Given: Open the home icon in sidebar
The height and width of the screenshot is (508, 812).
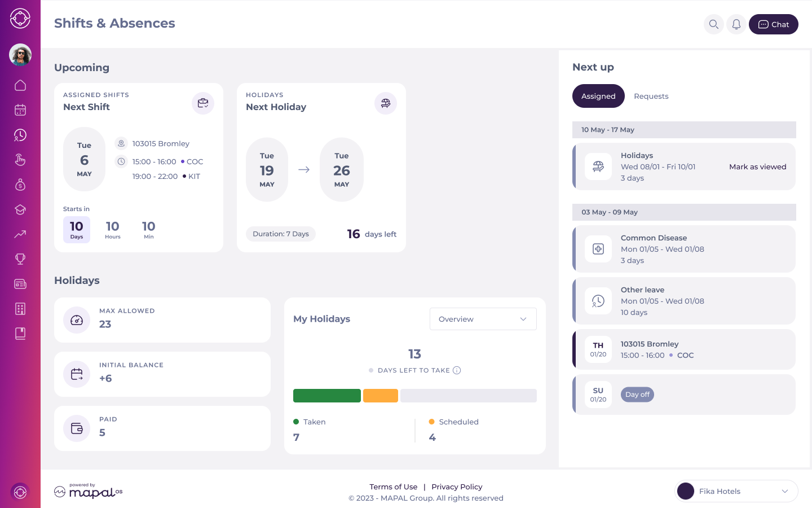Looking at the screenshot, I should coord(20,85).
